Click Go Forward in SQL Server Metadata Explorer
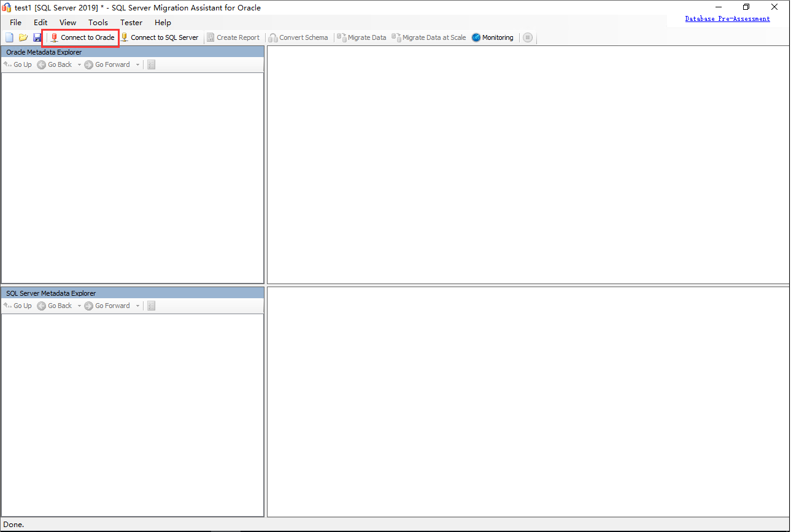791x532 pixels. (107, 306)
